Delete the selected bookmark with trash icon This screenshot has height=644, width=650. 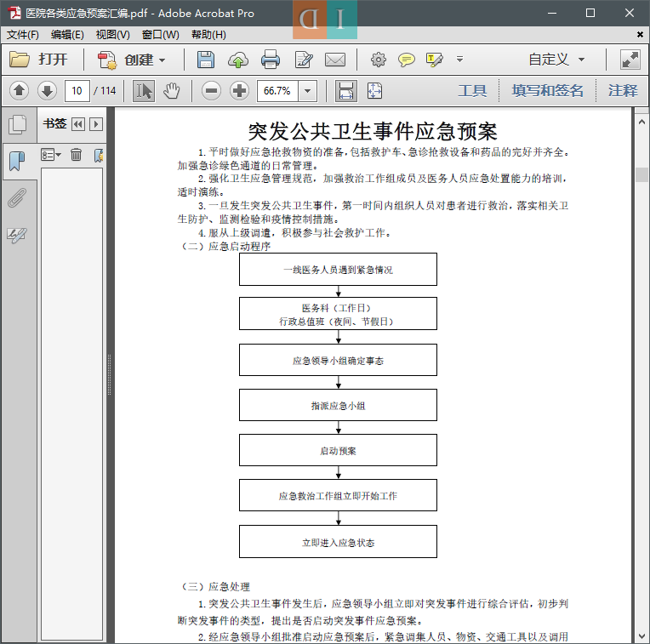[76, 155]
